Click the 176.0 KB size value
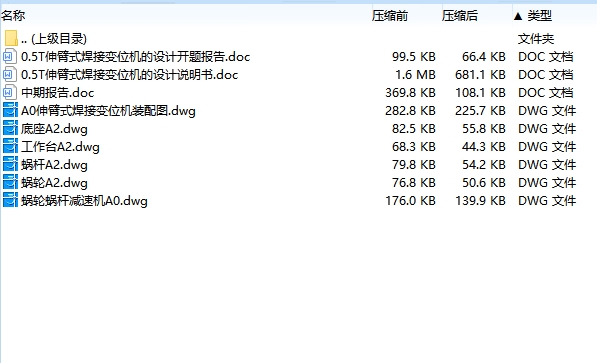The height and width of the screenshot is (363, 597). coord(410,200)
